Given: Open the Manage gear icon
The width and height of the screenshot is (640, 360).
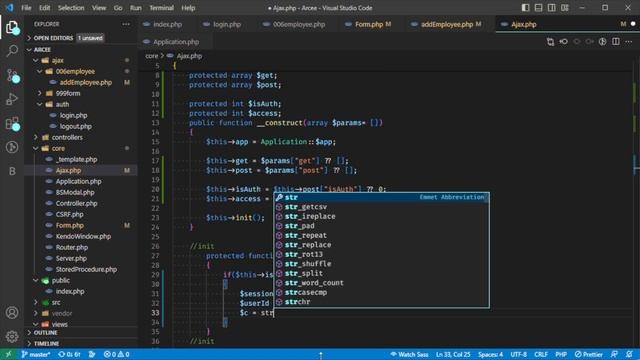Looking at the screenshot, I should click(12, 336).
